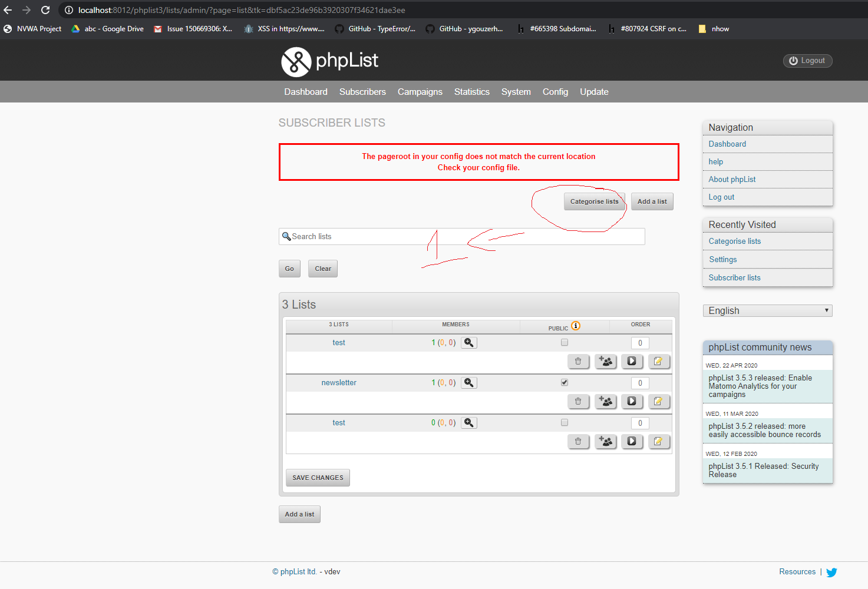Image resolution: width=868 pixels, height=589 pixels.
Task: Clear the list search
Action: point(323,269)
